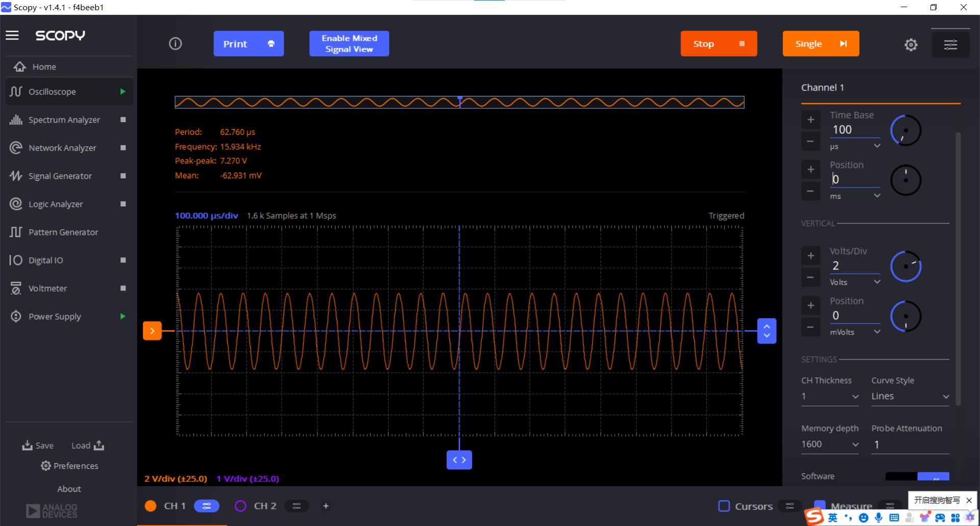Toggle Signal Generator run square
Image resolution: width=980 pixels, height=526 pixels.
(123, 176)
